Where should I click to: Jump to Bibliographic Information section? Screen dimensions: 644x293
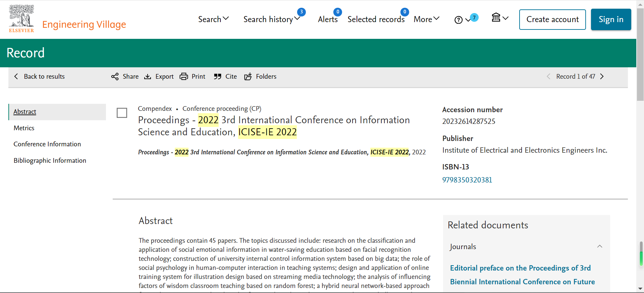[50, 160]
